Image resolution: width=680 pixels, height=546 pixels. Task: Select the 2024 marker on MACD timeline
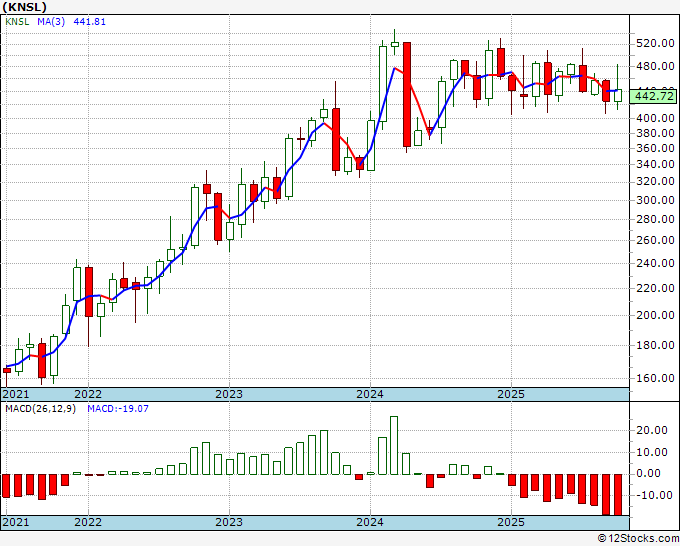370,522
